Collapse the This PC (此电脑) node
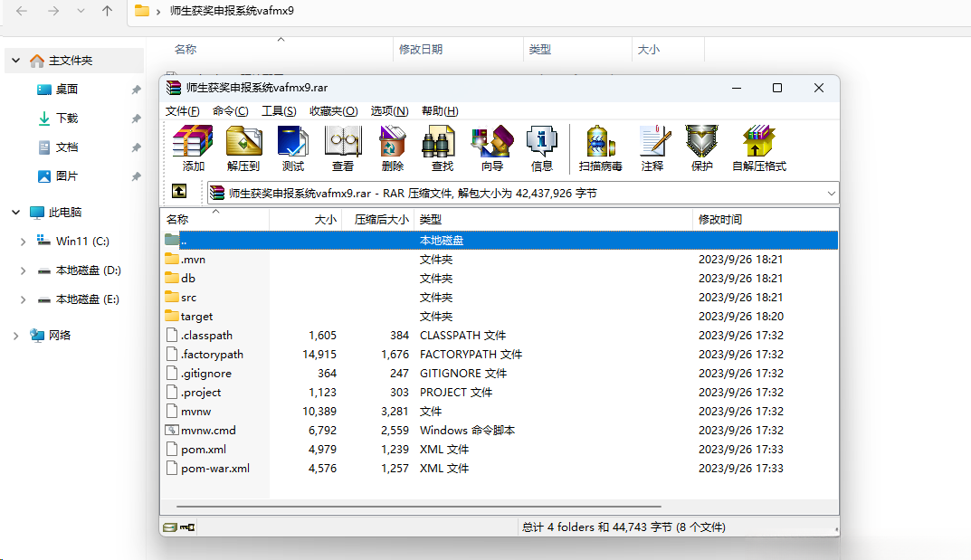Viewport: 971px width, 560px height. pyautogui.click(x=16, y=213)
